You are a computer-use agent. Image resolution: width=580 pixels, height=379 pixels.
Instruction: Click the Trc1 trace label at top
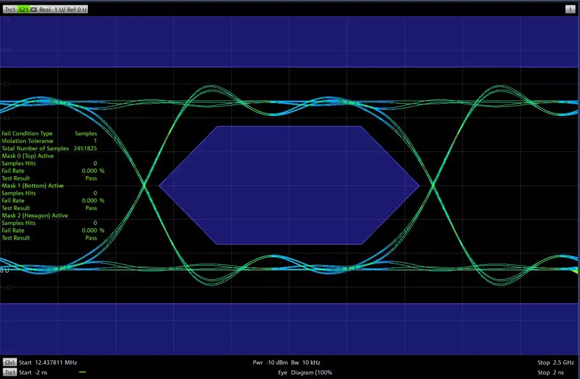(x=10, y=9)
